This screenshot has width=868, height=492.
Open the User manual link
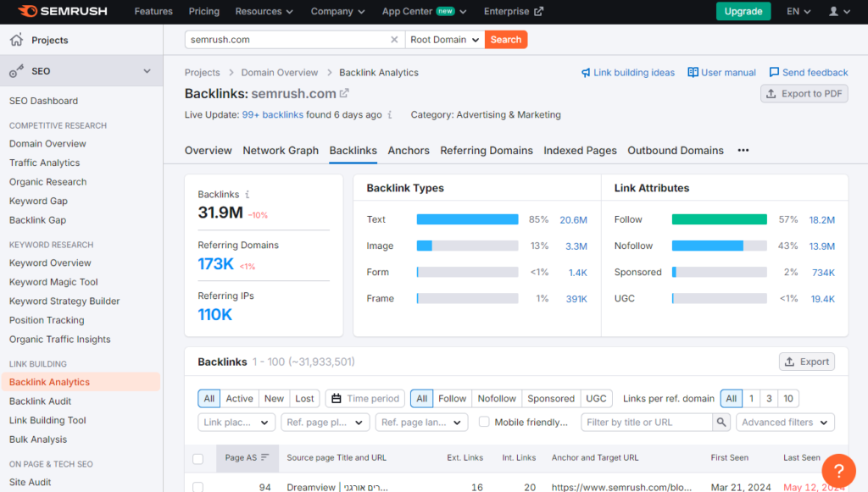721,73
